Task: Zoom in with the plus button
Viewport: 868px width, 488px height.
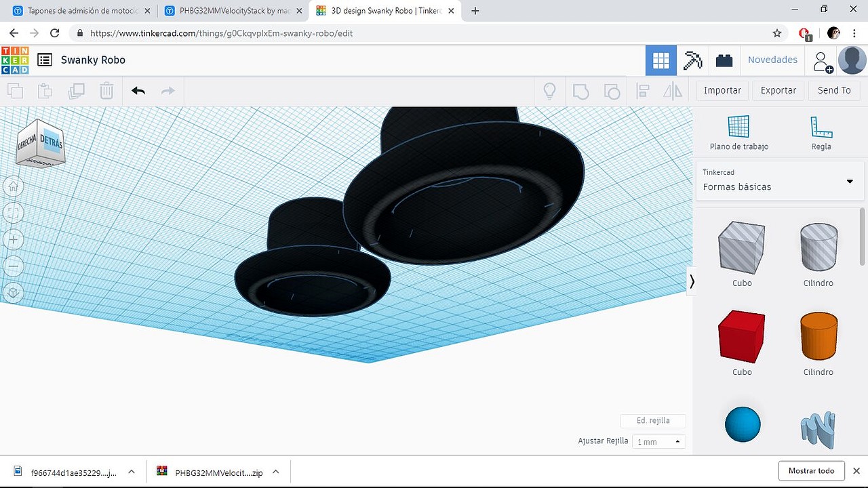Action: (x=14, y=240)
